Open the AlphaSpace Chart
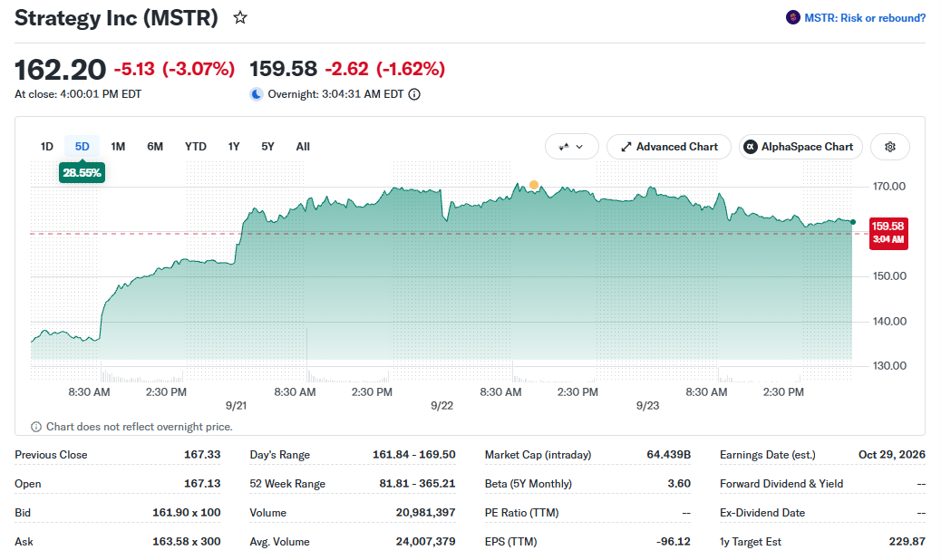Image resolution: width=941 pixels, height=560 pixels. click(800, 147)
